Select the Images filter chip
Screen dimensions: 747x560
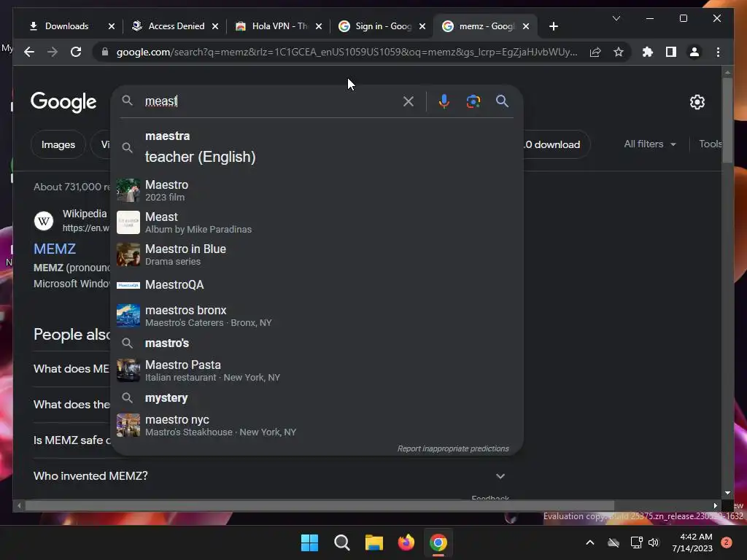coord(58,144)
